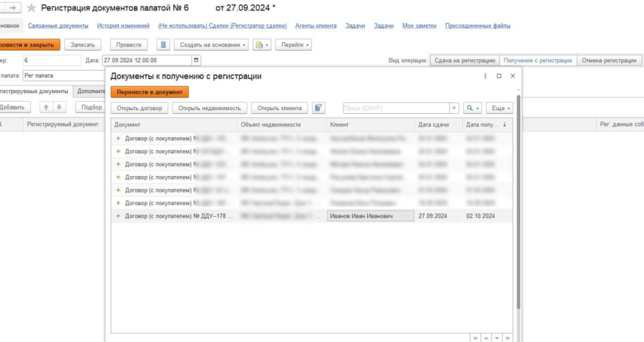This screenshot has width=644, height=342.
Task: Jump to the last row in list
Action: tap(508, 337)
